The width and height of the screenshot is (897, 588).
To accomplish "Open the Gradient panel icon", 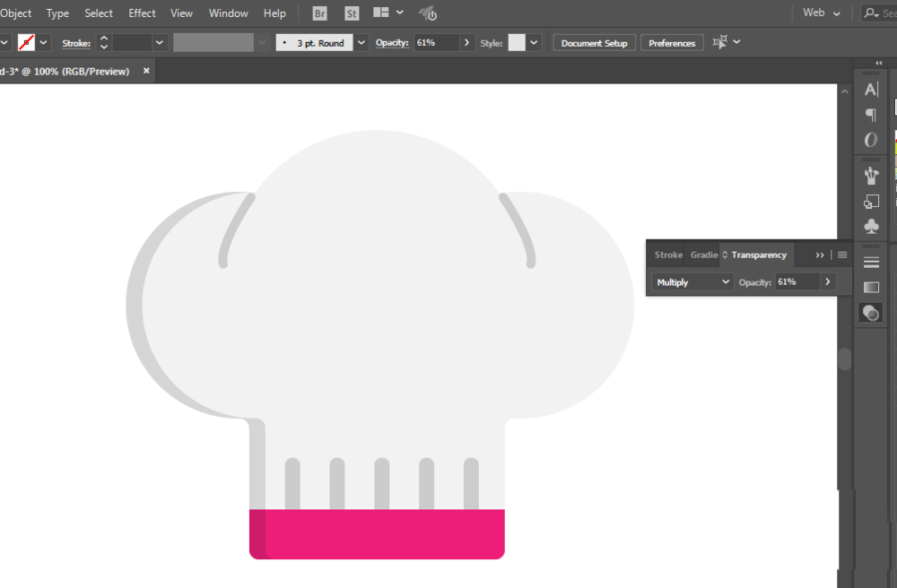I will point(871,288).
